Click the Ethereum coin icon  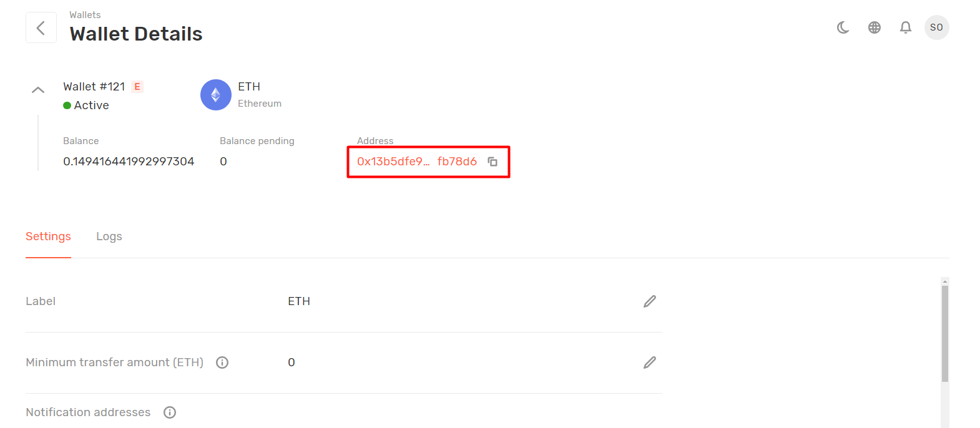[216, 95]
